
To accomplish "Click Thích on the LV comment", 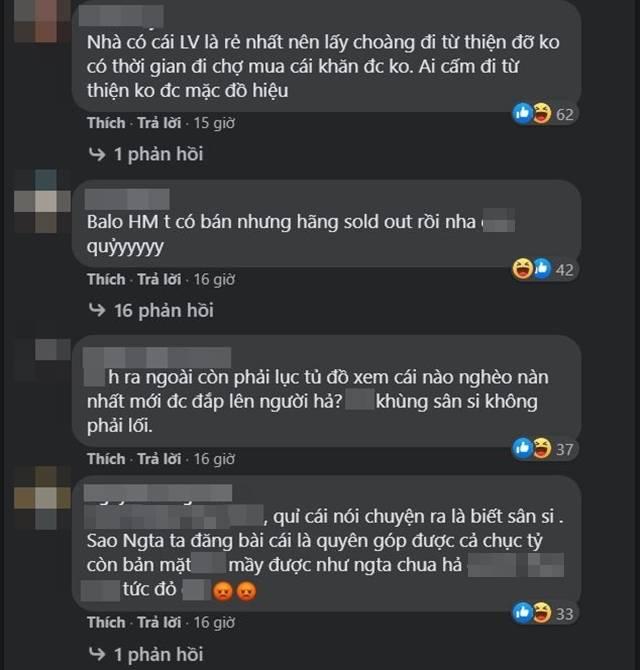I will click(x=106, y=123).
